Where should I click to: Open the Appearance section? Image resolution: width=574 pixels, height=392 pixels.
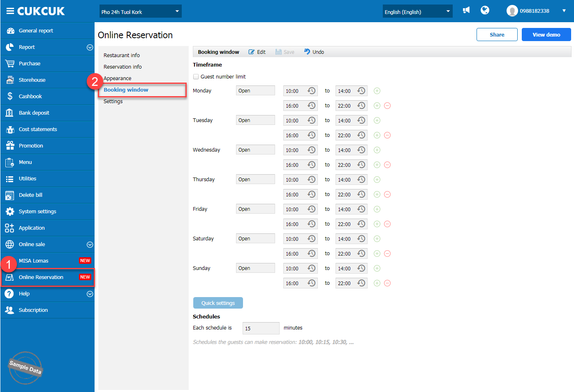[x=118, y=78]
